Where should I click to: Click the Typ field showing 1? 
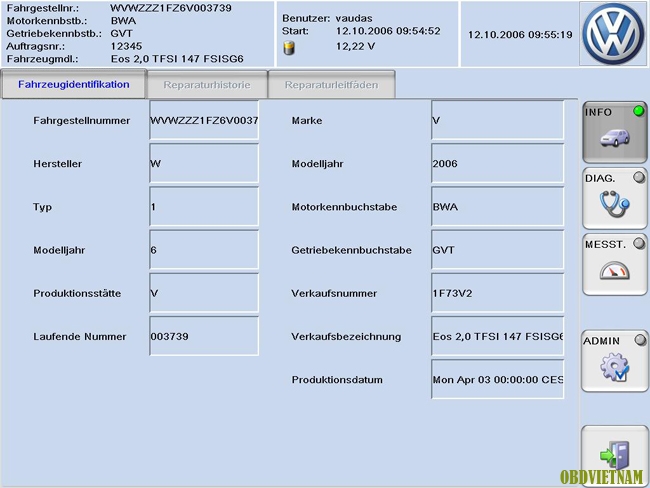point(204,206)
